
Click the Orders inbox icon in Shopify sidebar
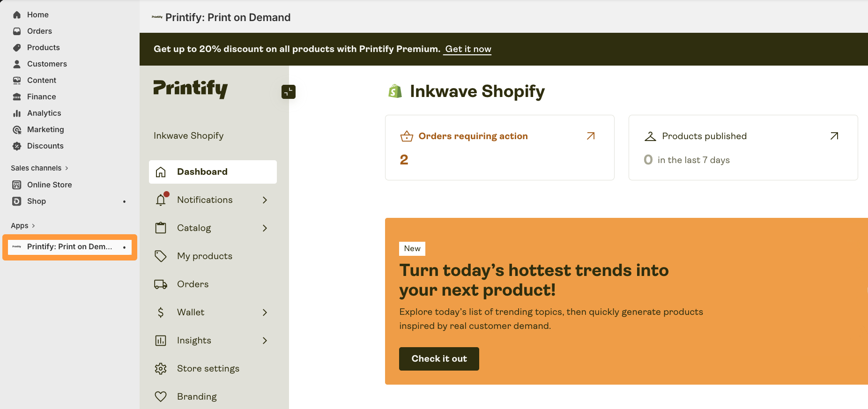(x=17, y=31)
